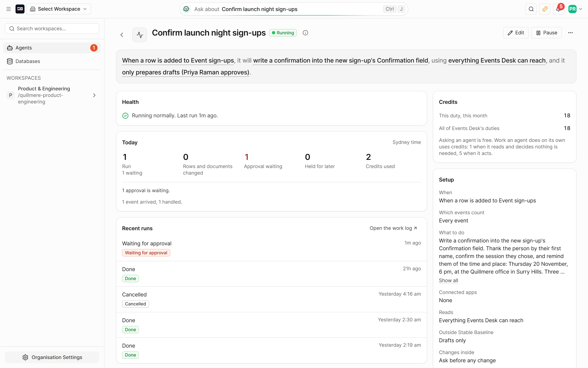Click the Approval waiting count
588x368 pixels.
pos(247,157)
